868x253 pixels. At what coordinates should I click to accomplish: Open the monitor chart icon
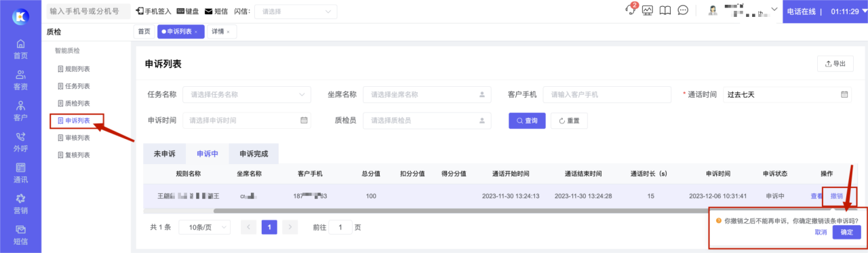click(648, 11)
